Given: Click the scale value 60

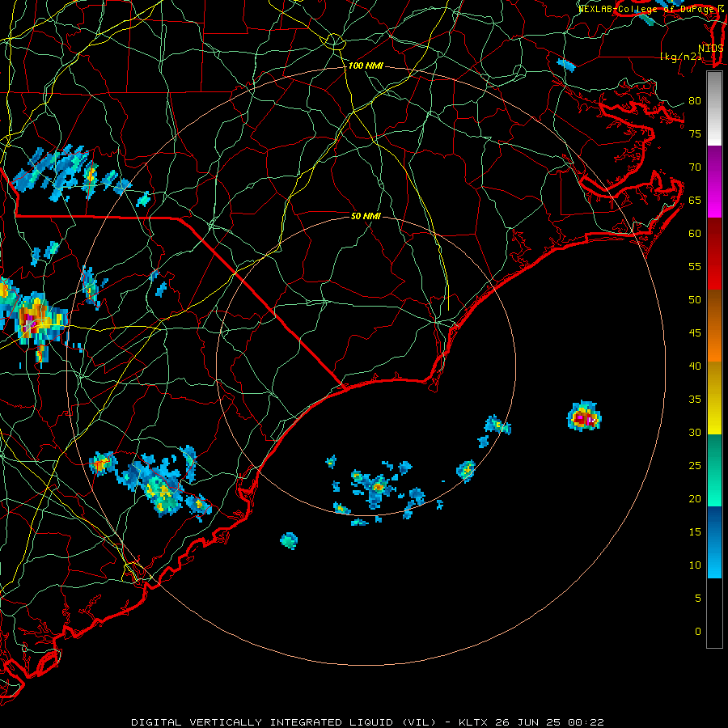Looking at the screenshot, I should (x=695, y=234).
